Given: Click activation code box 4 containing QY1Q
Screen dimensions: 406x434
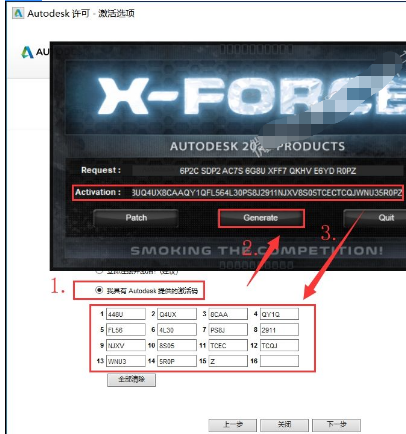Looking at the screenshot, I should tap(279, 314).
